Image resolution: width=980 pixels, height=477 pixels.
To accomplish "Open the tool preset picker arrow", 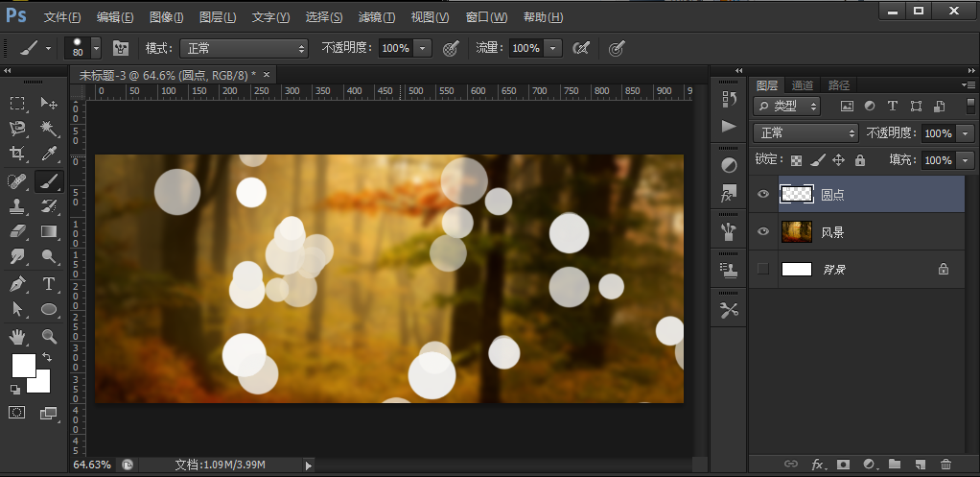I will (48, 48).
